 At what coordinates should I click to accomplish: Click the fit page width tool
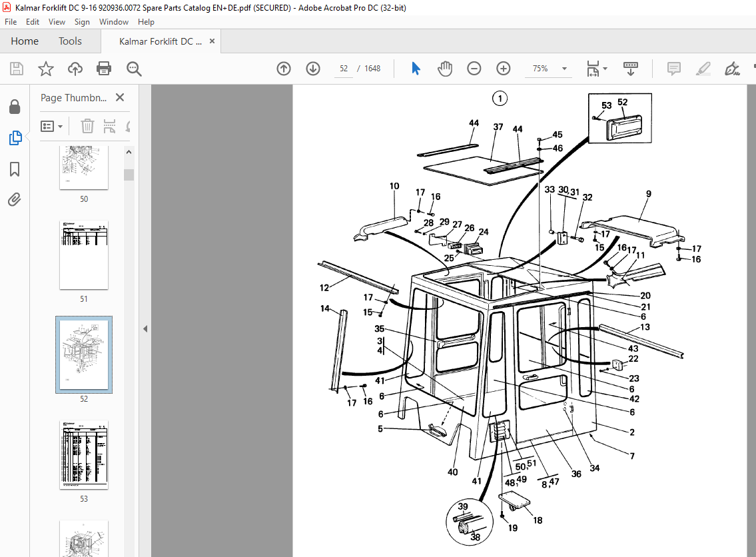point(593,69)
